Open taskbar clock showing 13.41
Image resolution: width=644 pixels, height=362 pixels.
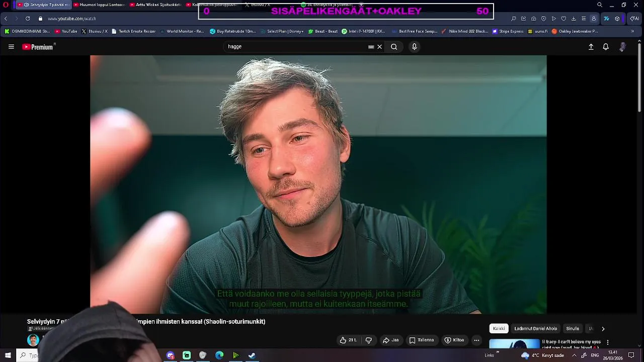tap(612, 355)
